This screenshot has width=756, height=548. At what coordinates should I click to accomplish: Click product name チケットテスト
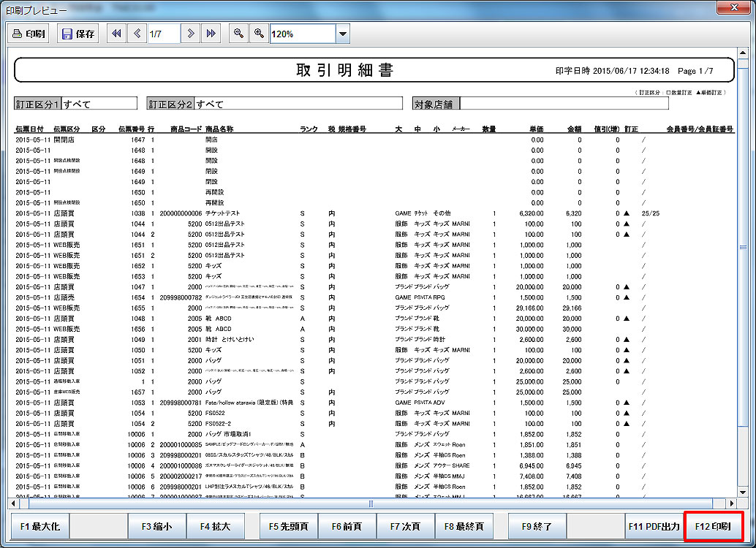pyautogui.click(x=222, y=213)
